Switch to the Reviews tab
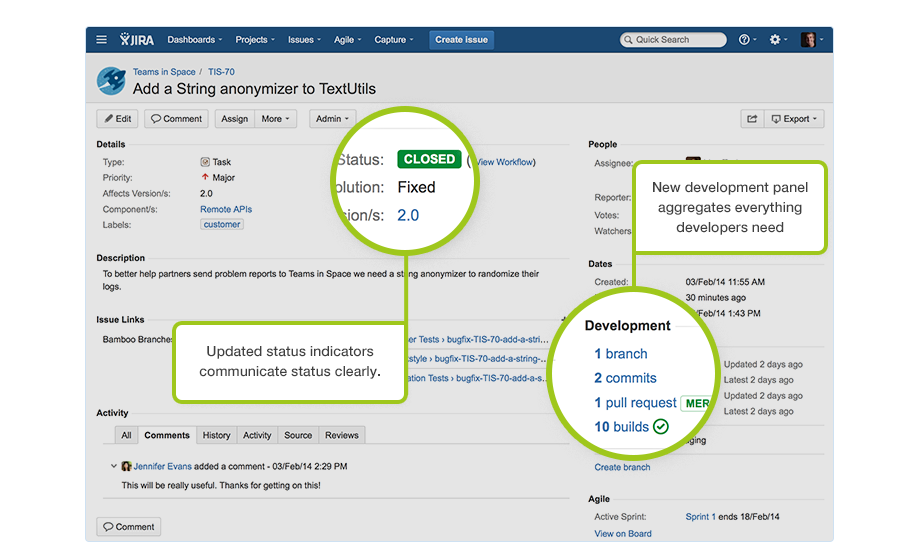 (341, 435)
